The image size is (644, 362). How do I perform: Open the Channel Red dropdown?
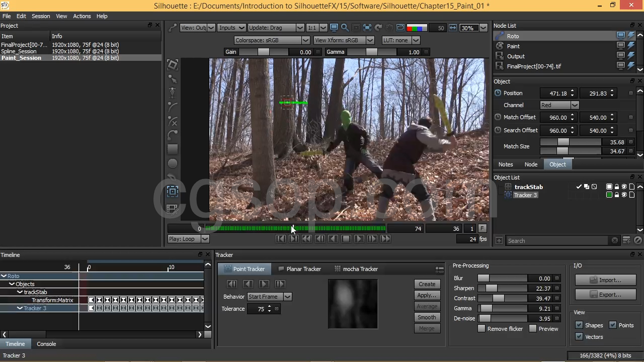[x=559, y=105]
